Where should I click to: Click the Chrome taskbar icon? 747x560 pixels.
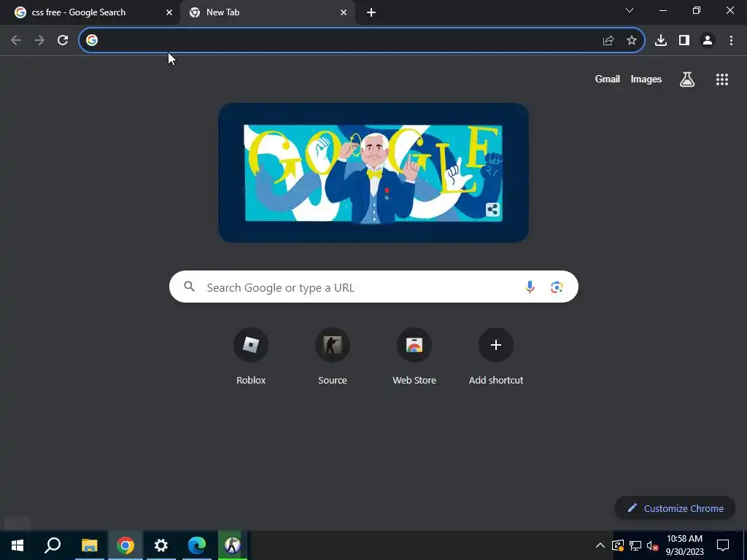[x=125, y=545]
